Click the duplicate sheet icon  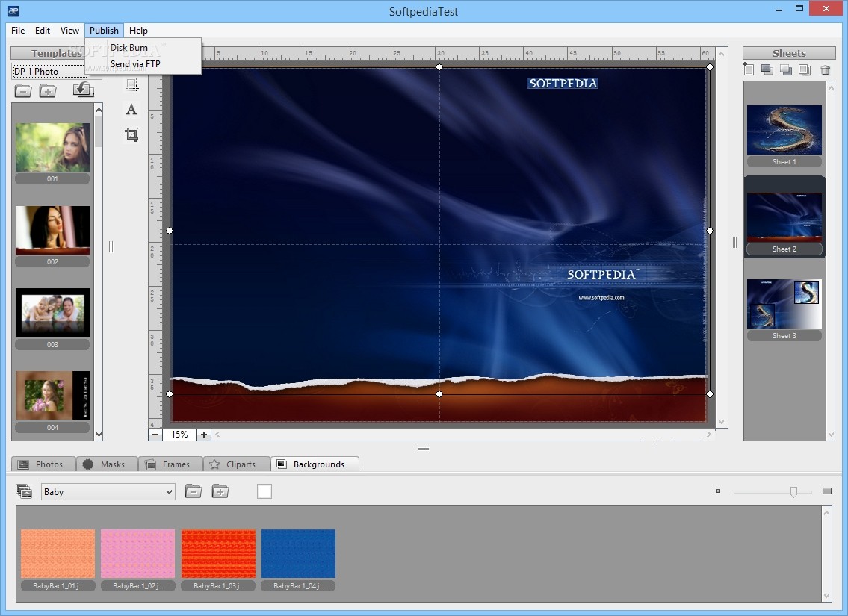click(x=805, y=69)
